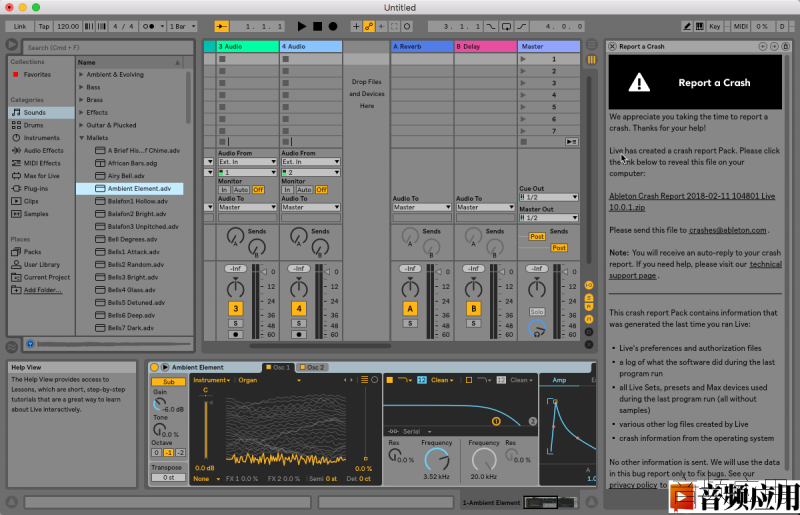The height and width of the screenshot is (515, 800).
Task: Expand the Bass folder
Action: [x=81, y=87]
